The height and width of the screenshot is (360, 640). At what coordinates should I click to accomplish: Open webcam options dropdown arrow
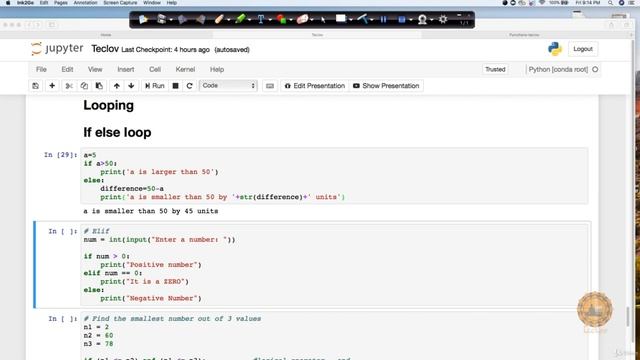(x=431, y=20)
